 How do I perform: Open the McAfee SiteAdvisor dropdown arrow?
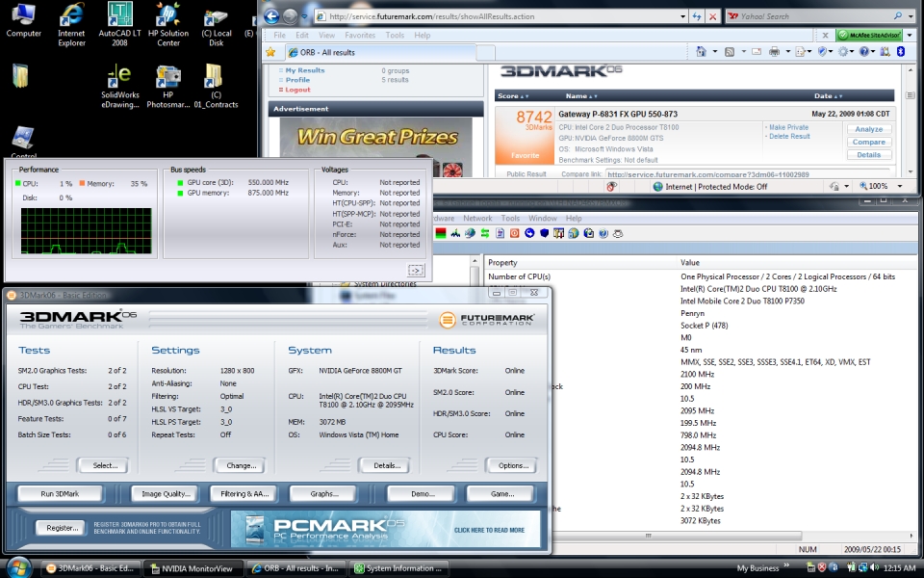(910, 35)
